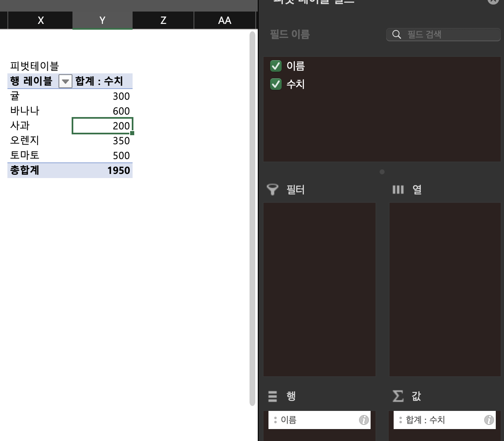
Task: Select the cell with value 200
Action: point(103,126)
